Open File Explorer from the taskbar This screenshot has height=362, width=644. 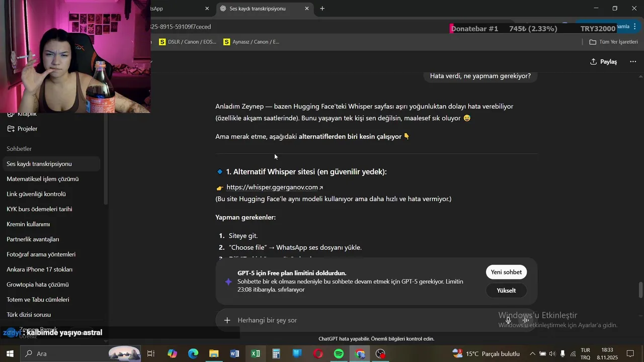214,353
